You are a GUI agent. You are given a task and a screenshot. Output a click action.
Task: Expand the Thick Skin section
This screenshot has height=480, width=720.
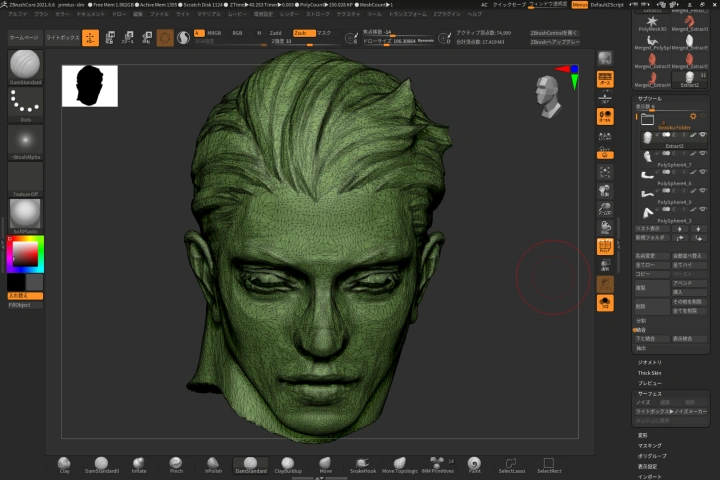click(x=649, y=373)
